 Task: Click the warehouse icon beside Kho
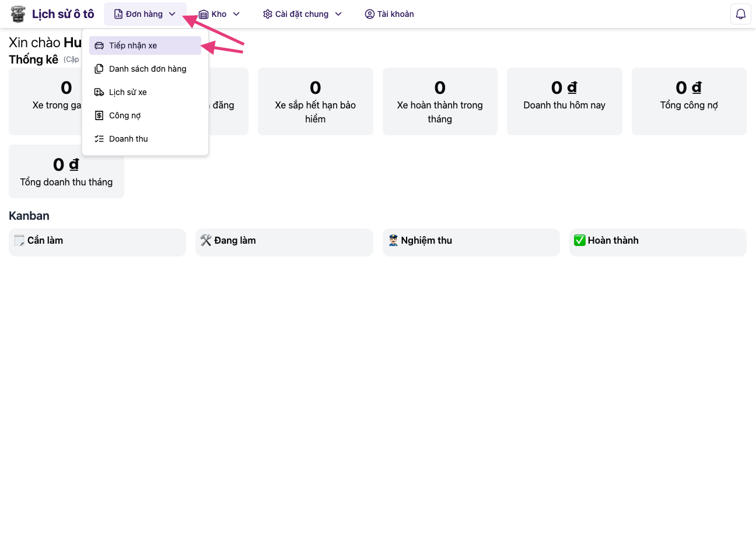pos(204,14)
